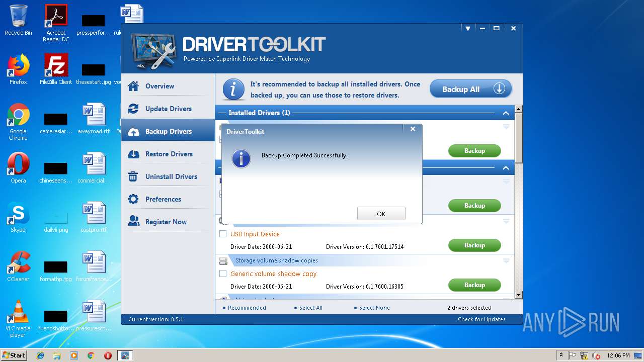Image resolution: width=644 pixels, height=362 pixels.
Task: Click the Start button
Action: (14, 355)
